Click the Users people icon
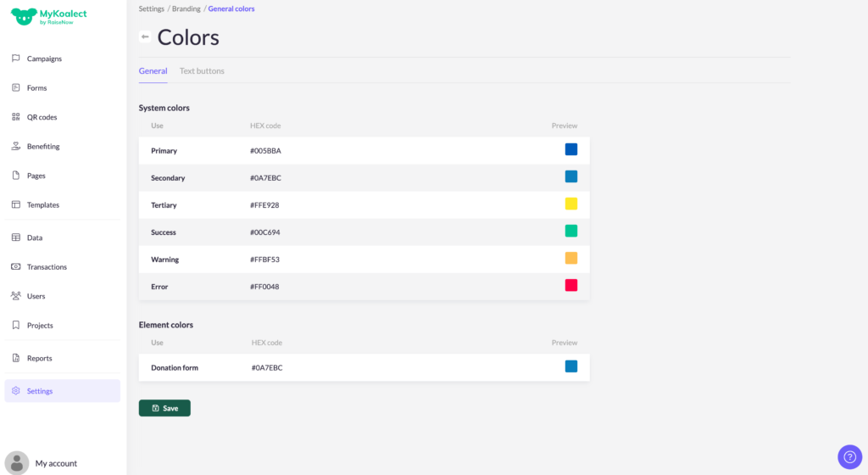Image resolution: width=868 pixels, height=475 pixels. pyautogui.click(x=16, y=296)
